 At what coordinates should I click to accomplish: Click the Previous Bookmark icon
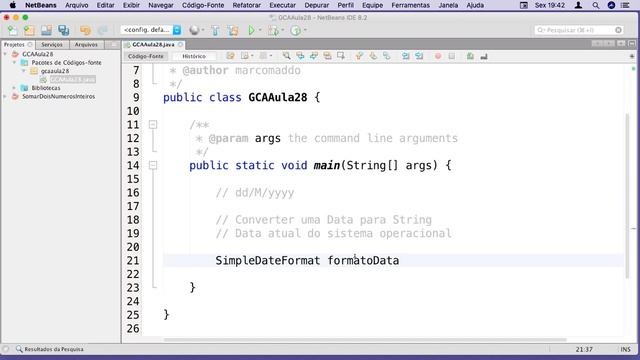coord(359,56)
